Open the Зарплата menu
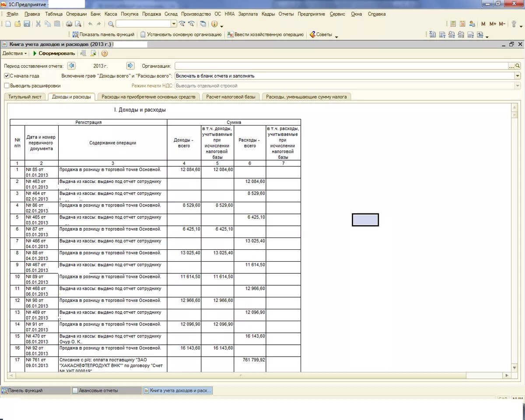Screen dimensions: 525x420 248,14
